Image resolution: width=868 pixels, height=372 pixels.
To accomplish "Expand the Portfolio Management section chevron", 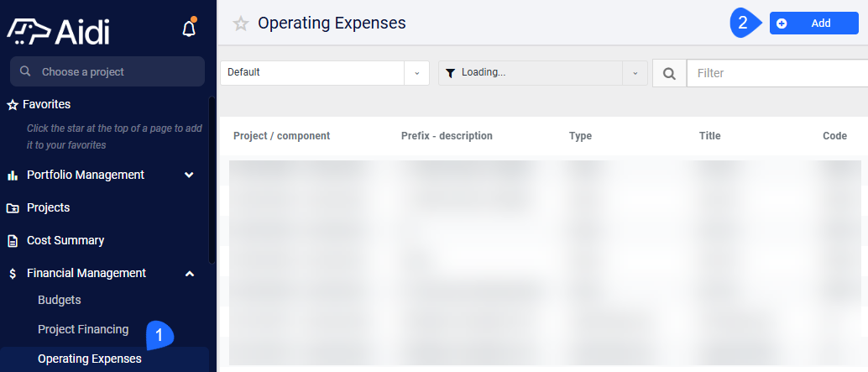I will point(190,175).
